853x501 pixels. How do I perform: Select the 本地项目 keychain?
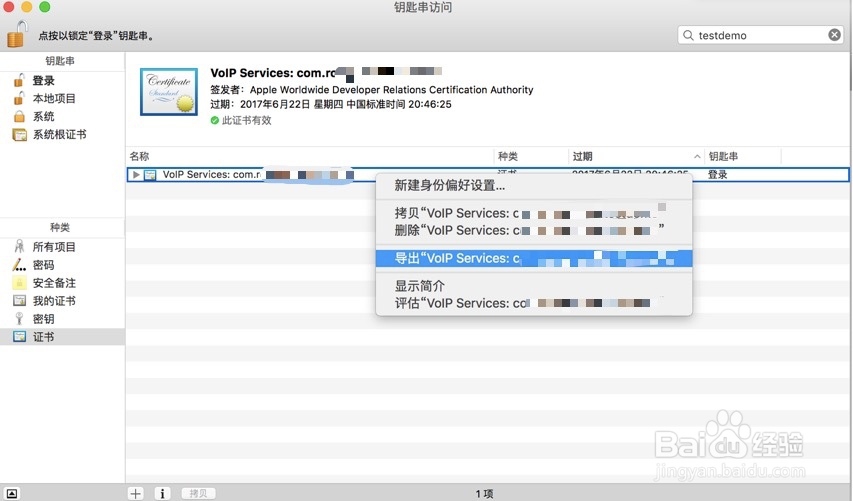click(62, 98)
